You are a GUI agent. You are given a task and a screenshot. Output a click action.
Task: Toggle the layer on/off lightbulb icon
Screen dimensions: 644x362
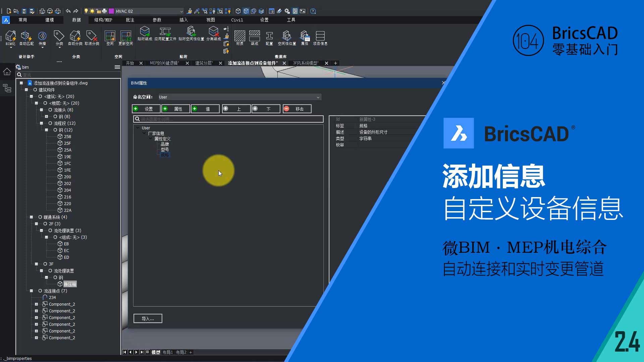(86, 11)
